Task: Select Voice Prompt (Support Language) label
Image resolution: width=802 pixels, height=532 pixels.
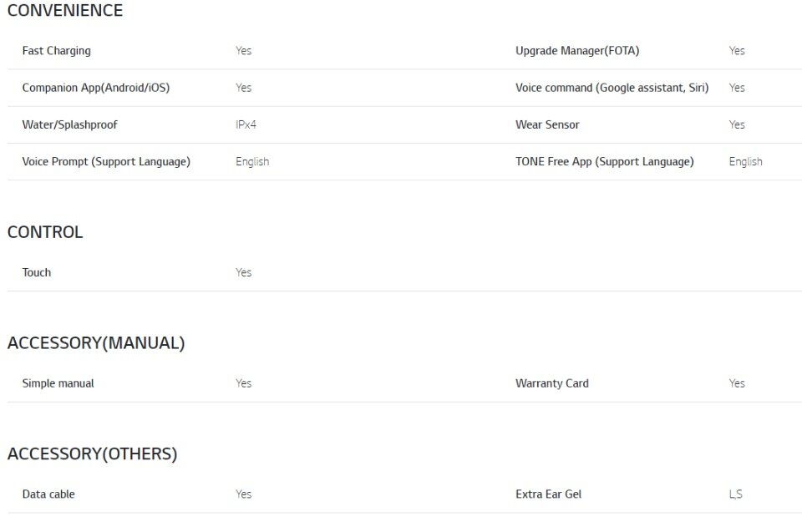Action: click(x=106, y=162)
